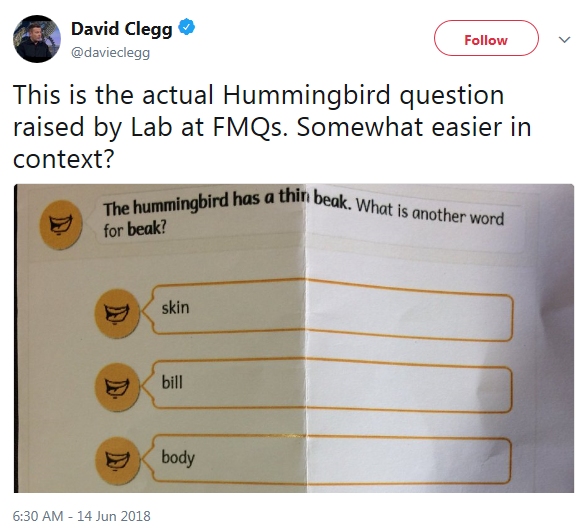Screen dimensions: 588x529
Task: Click the tweet text about FMQs
Action: coord(272,126)
